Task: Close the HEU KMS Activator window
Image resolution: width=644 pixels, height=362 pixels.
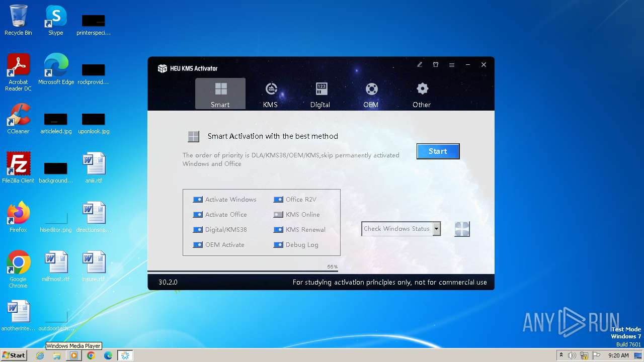Action: [x=484, y=65]
